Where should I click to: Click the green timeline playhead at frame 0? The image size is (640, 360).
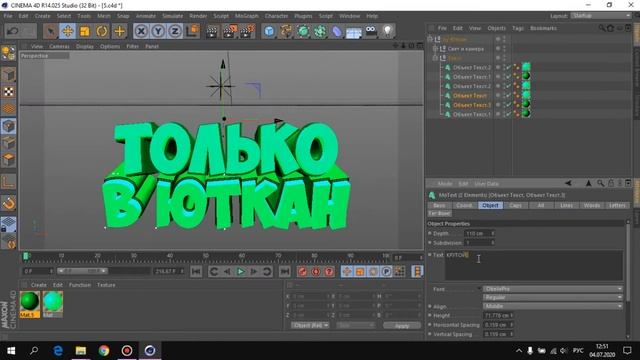(x=26, y=256)
